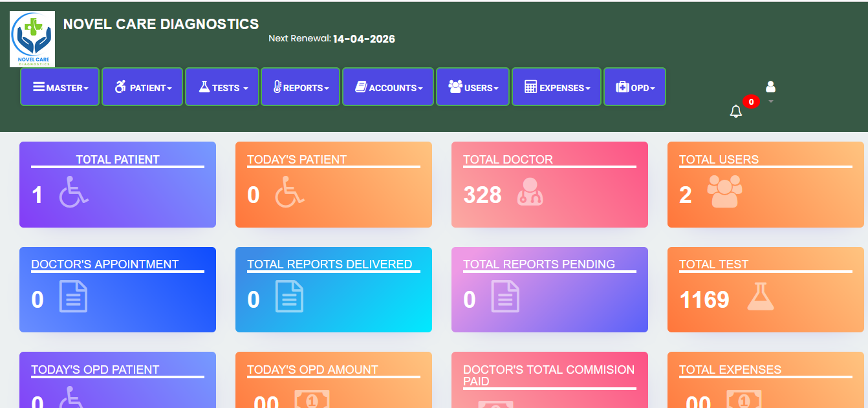The image size is (868, 408).
Task: Expand the TESTS dropdown
Action: pos(222,87)
